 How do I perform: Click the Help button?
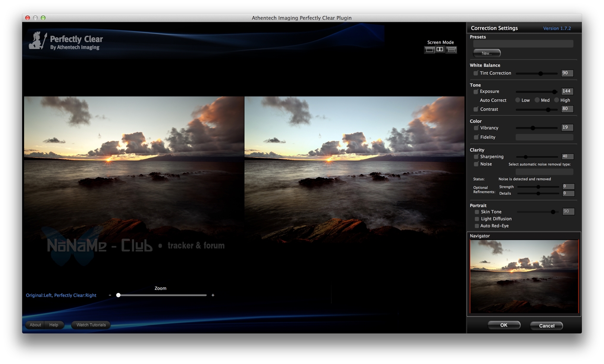pos(54,325)
